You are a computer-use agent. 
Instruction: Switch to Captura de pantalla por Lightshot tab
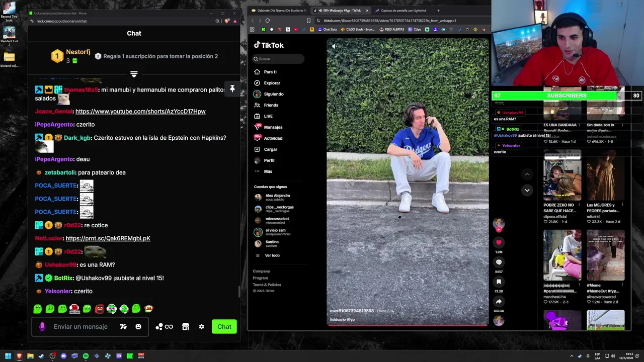(x=403, y=11)
